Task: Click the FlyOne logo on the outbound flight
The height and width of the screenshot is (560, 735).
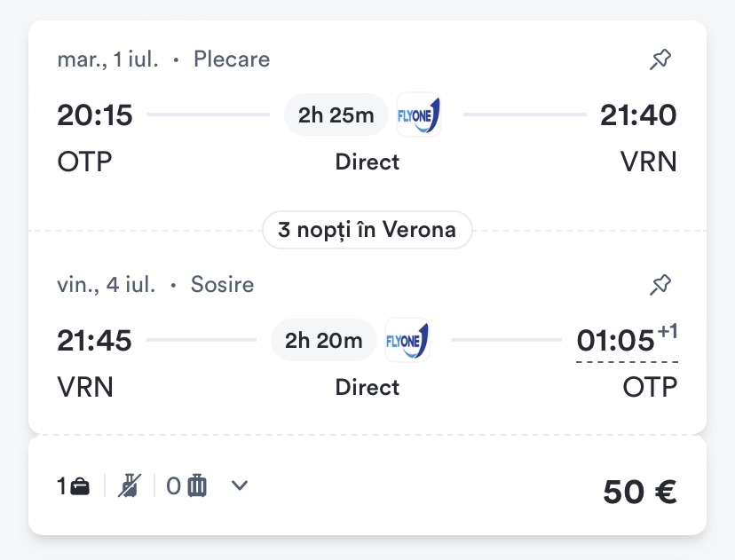Action: click(x=419, y=115)
